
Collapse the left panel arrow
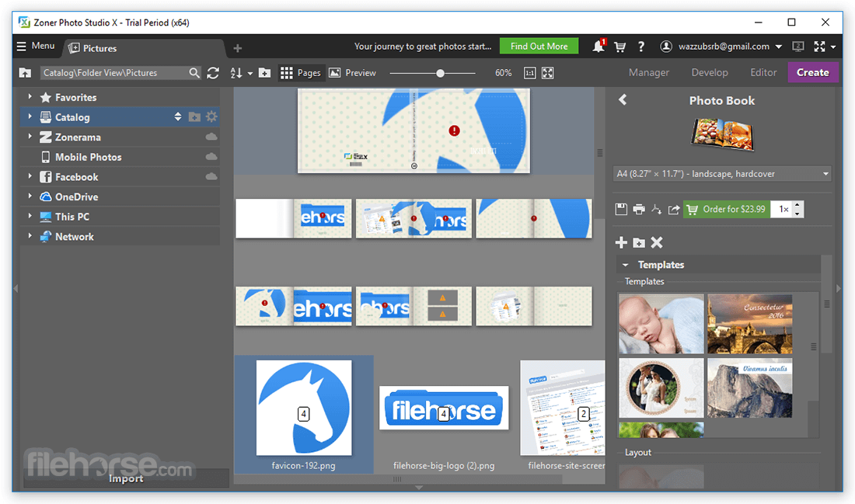click(x=16, y=288)
